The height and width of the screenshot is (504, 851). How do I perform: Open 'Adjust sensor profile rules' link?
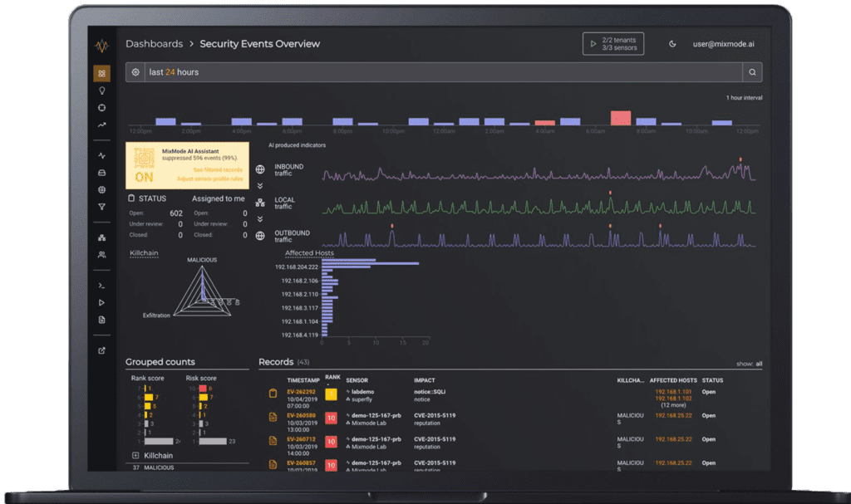(x=209, y=179)
